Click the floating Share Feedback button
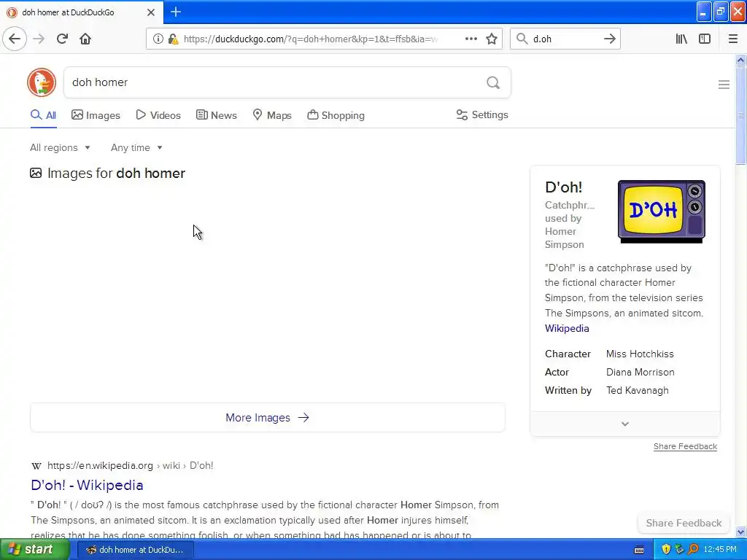This screenshot has width=747, height=560. (x=684, y=523)
